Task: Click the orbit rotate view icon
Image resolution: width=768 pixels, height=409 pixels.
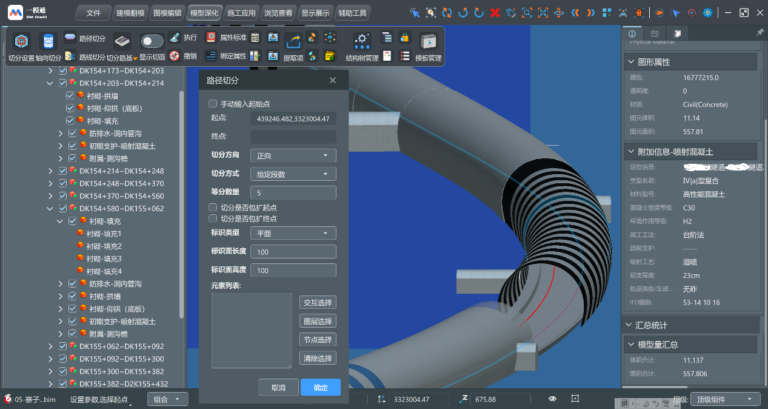Action: pos(559,13)
